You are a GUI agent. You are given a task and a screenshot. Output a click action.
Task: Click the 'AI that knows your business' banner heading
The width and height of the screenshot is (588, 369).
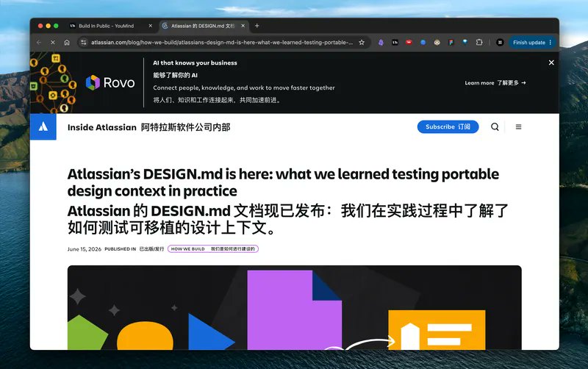click(195, 63)
